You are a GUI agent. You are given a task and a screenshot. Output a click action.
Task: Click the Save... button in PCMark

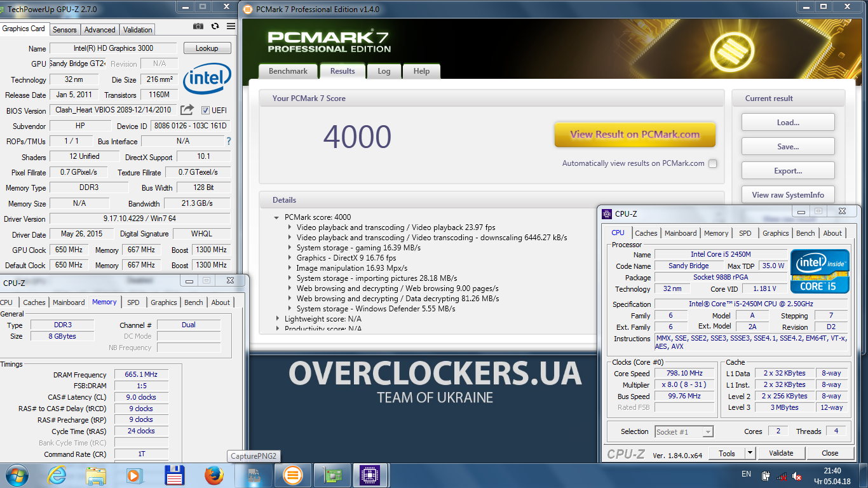pos(788,147)
